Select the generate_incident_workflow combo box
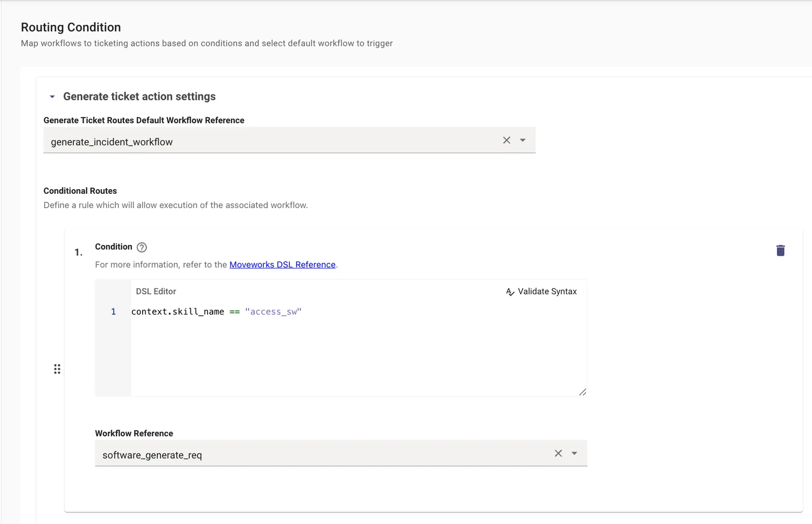This screenshot has height=524, width=812. pyautogui.click(x=289, y=140)
